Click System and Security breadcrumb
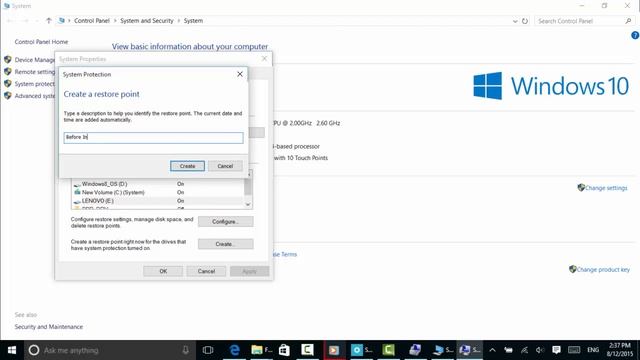 147,20
